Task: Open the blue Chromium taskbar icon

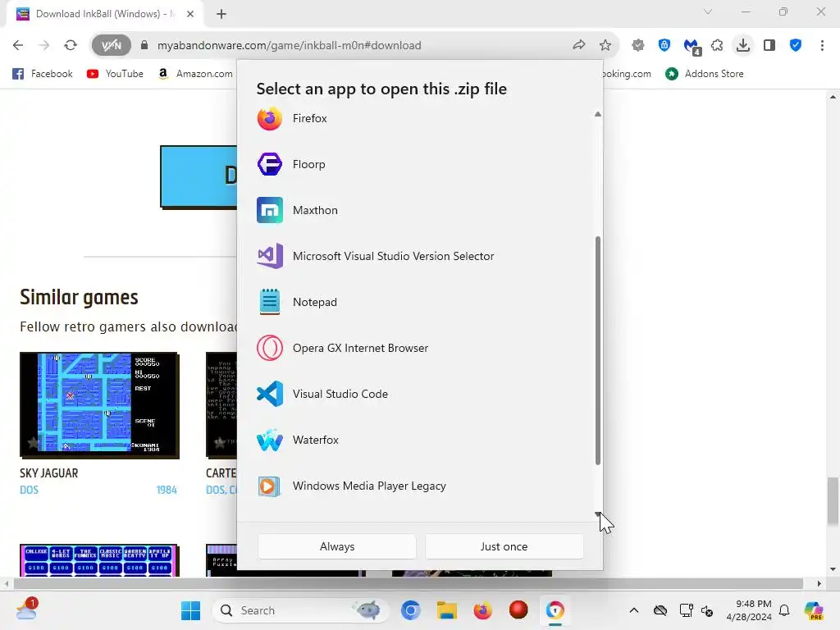Action: click(x=410, y=610)
